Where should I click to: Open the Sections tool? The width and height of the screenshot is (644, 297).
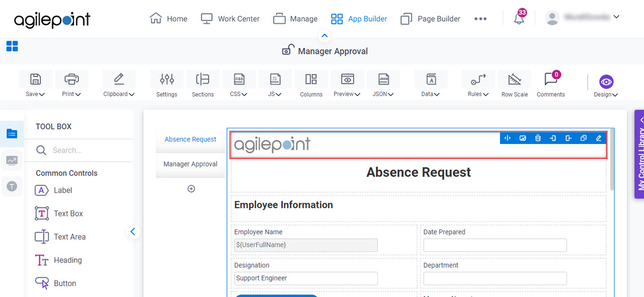point(203,84)
